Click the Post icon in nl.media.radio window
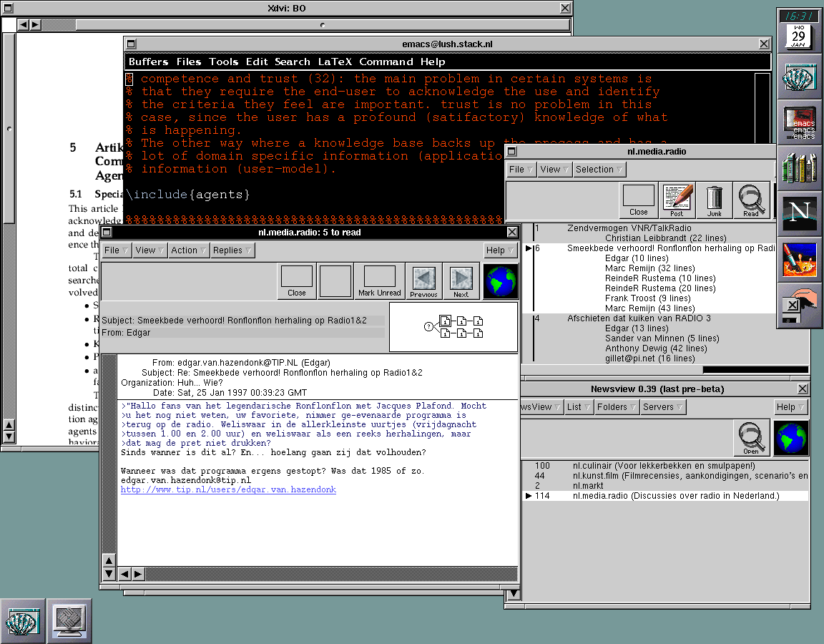 [677, 200]
